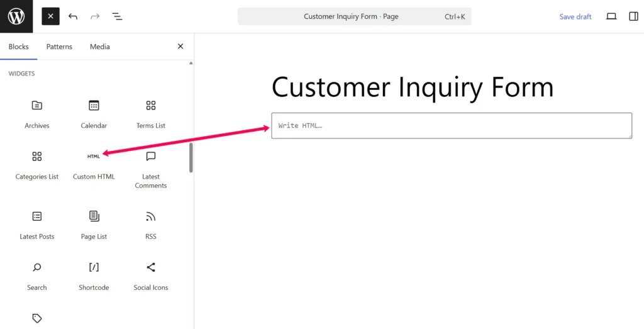644x329 pixels.
Task: Click inside the Write HTML field
Action: pos(451,126)
